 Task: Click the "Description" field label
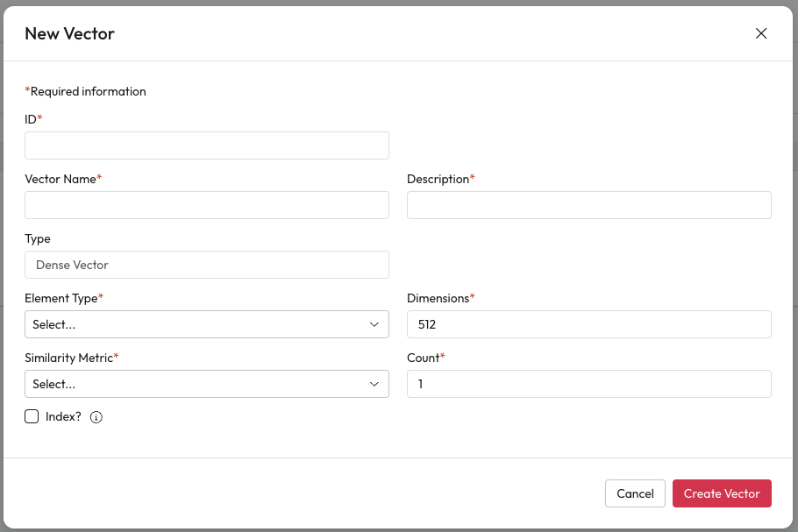click(438, 179)
